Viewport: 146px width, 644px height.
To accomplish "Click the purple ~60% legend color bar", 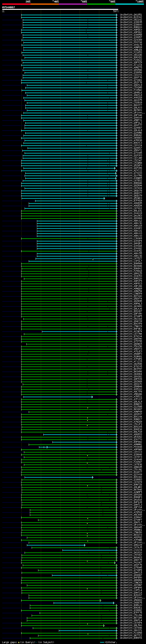I will 73,4.
